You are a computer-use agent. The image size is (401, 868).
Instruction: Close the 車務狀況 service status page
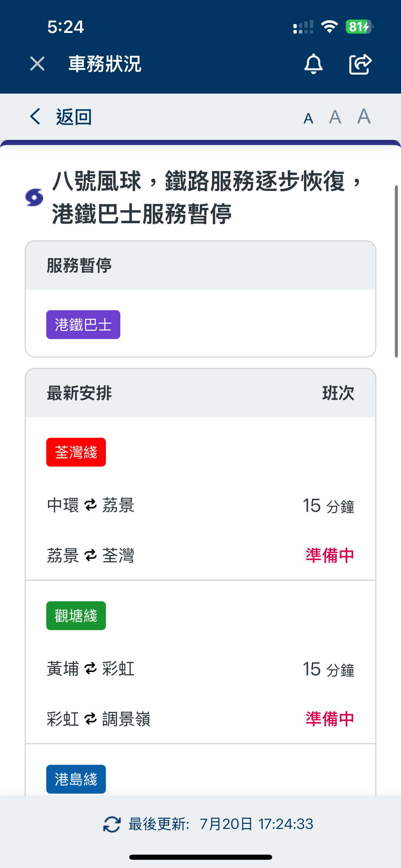(x=37, y=64)
